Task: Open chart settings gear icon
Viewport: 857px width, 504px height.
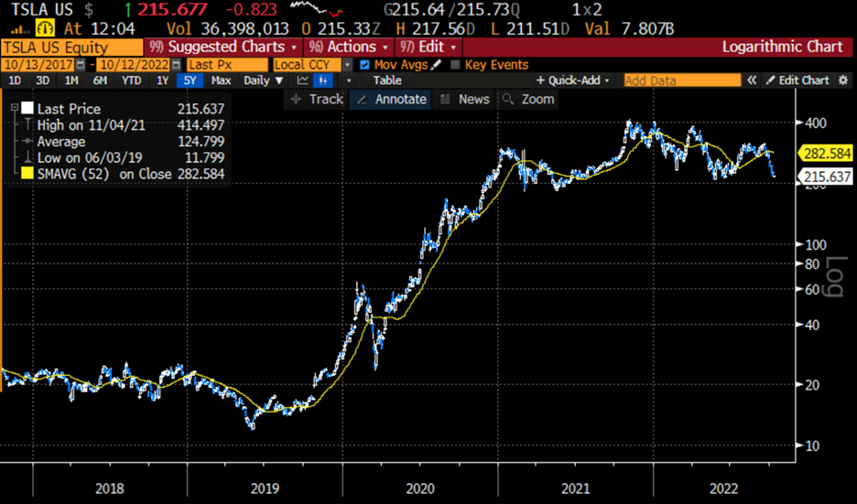Action: 843,80
